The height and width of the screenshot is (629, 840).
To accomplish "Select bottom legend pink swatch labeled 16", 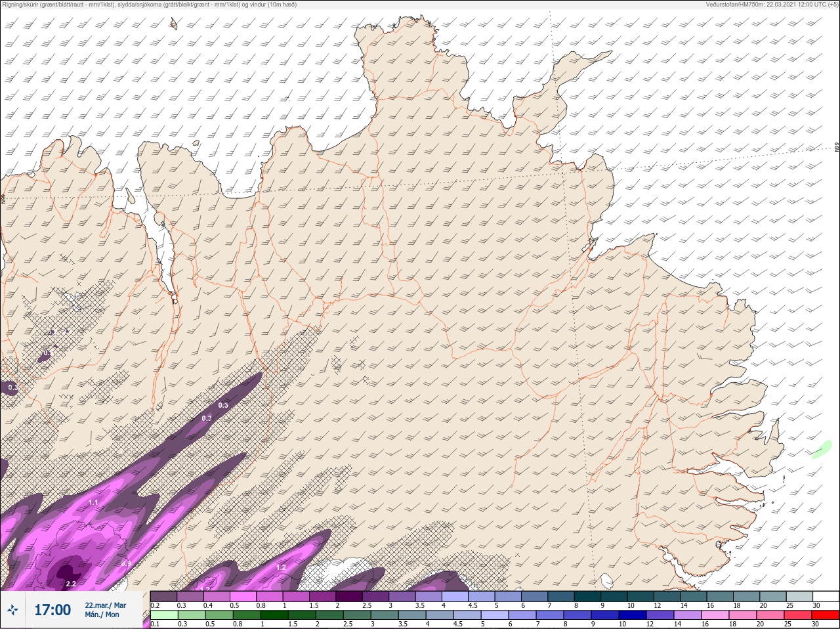I will click(715, 615).
